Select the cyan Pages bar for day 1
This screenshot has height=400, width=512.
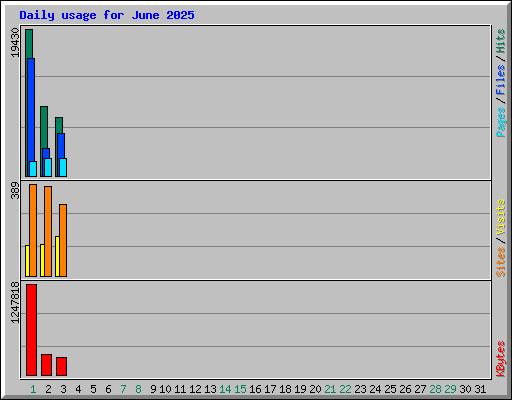pyautogui.click(x=33, y=169)
